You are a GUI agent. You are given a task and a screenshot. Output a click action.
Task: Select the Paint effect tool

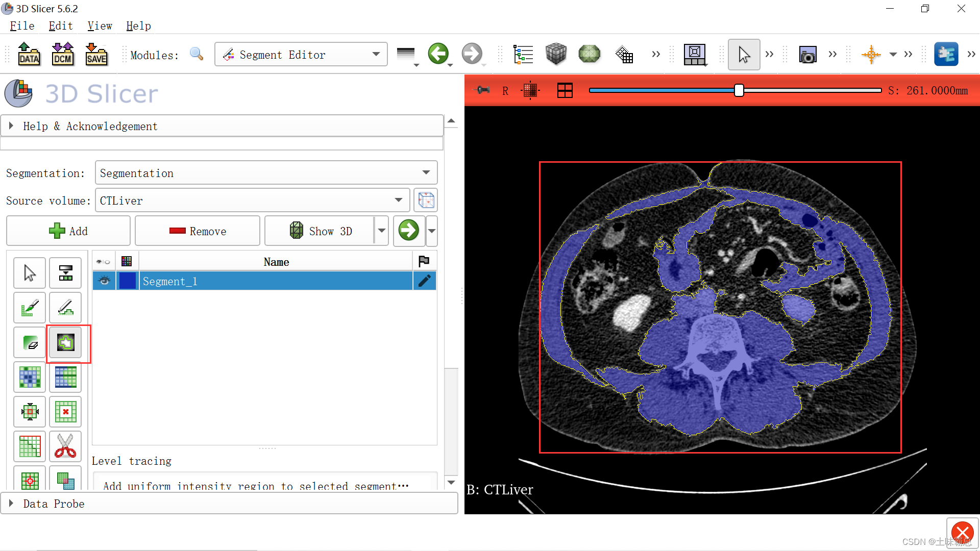(29, 308)
